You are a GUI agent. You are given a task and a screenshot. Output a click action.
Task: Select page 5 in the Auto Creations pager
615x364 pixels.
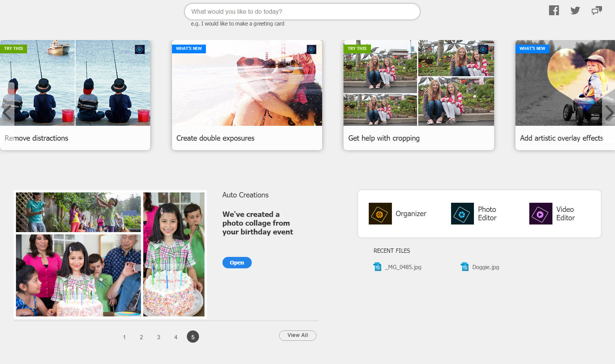point(193,337)
